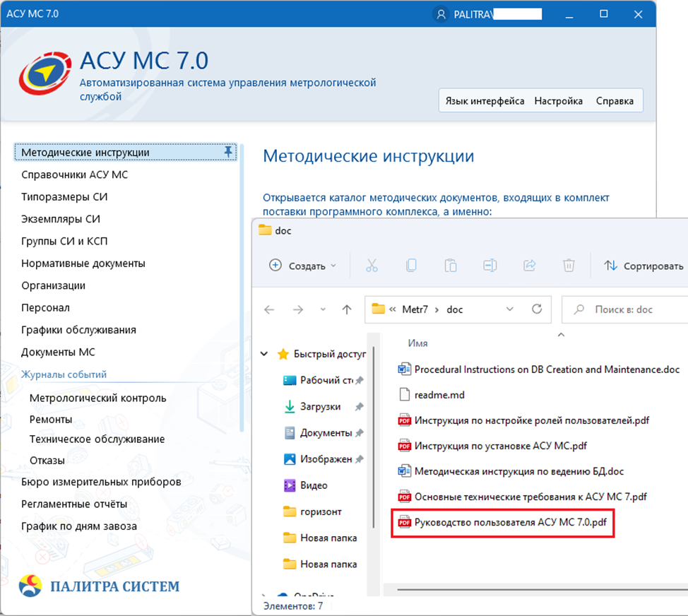Collapse the Быстрый доступ tree node
688x616 pixels.
coord(264,354)
